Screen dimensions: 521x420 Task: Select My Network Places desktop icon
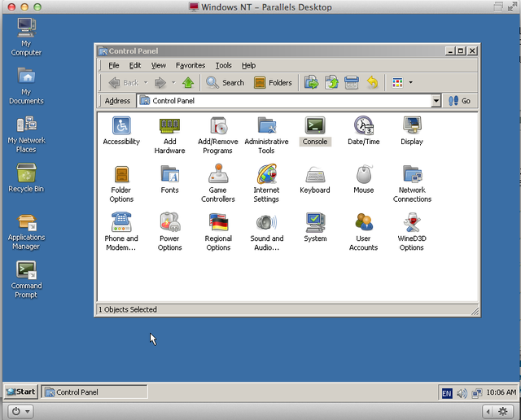pos(26,134)
